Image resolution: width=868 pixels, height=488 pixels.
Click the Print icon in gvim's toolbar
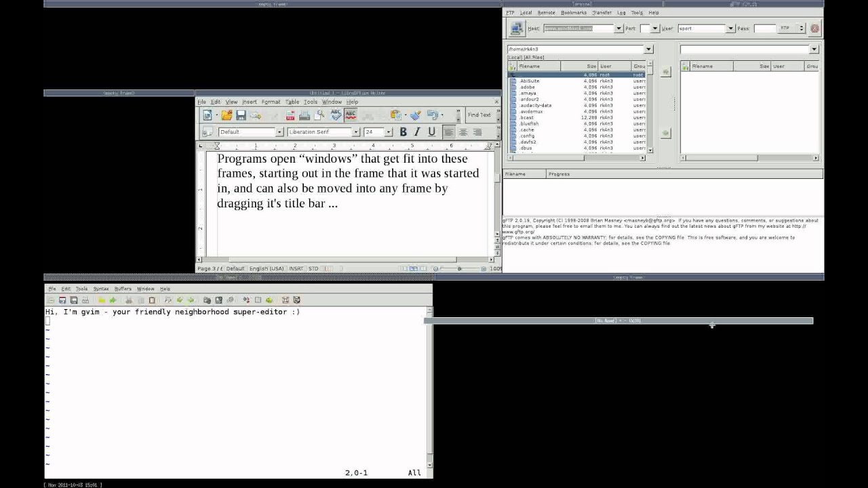click(x=85, y=300)
